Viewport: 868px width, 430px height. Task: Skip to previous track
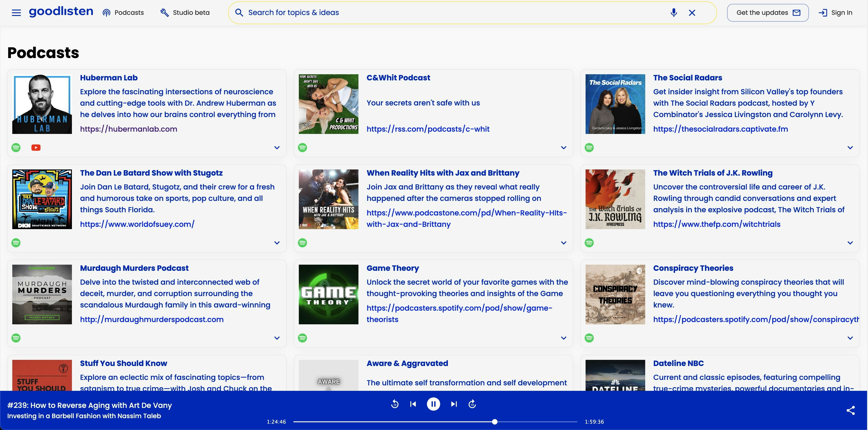point(413,404)
